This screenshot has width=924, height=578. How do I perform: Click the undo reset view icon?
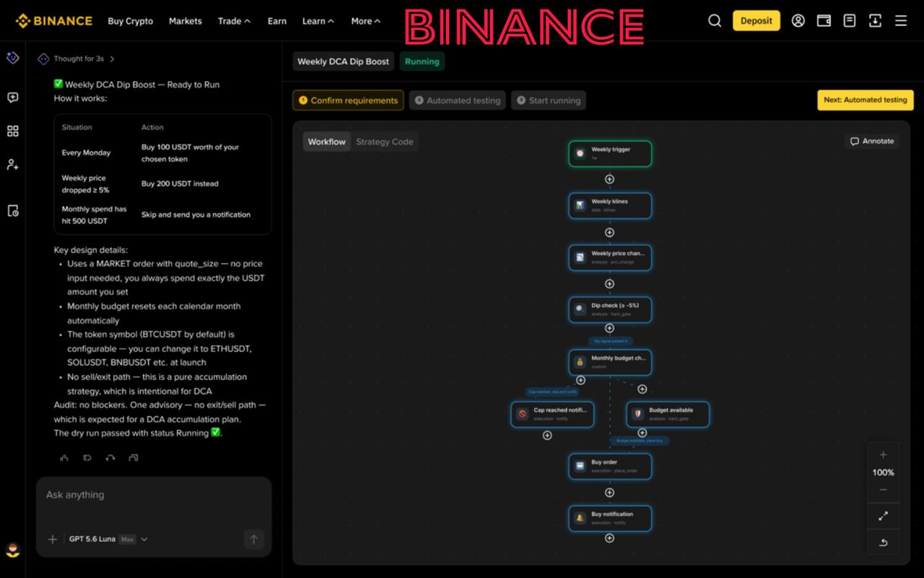coord(883,543)
